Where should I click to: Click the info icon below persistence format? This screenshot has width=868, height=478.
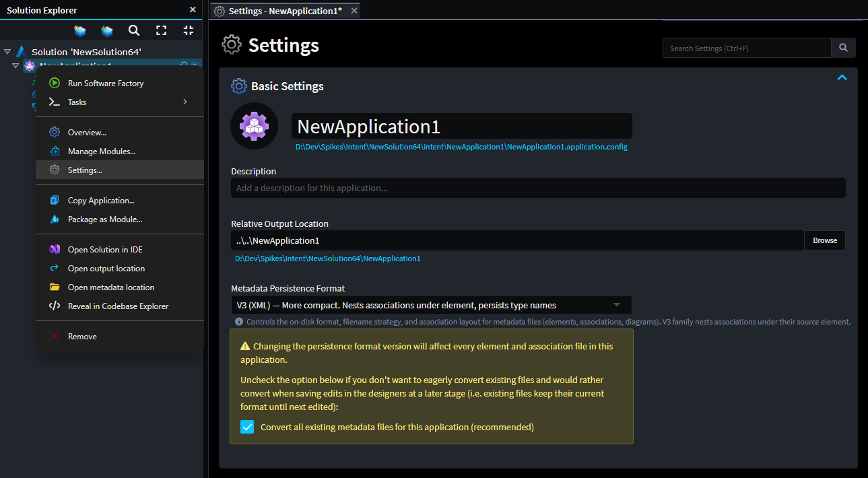pos(239,322)
